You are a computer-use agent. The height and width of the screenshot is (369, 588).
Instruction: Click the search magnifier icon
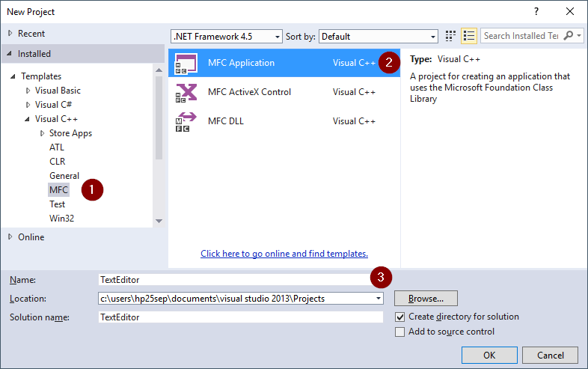pyautogui.click(x=568, y=36)
